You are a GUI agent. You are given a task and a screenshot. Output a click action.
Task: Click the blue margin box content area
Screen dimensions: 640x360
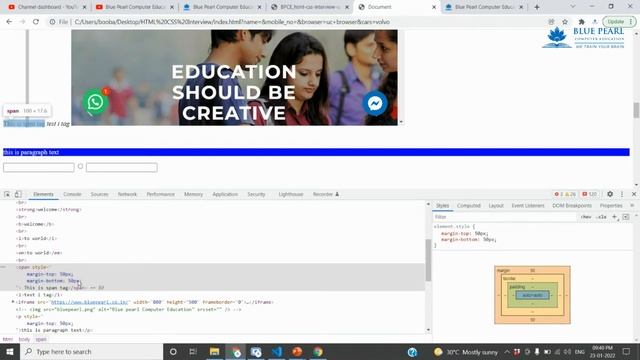tap(532, 295)
